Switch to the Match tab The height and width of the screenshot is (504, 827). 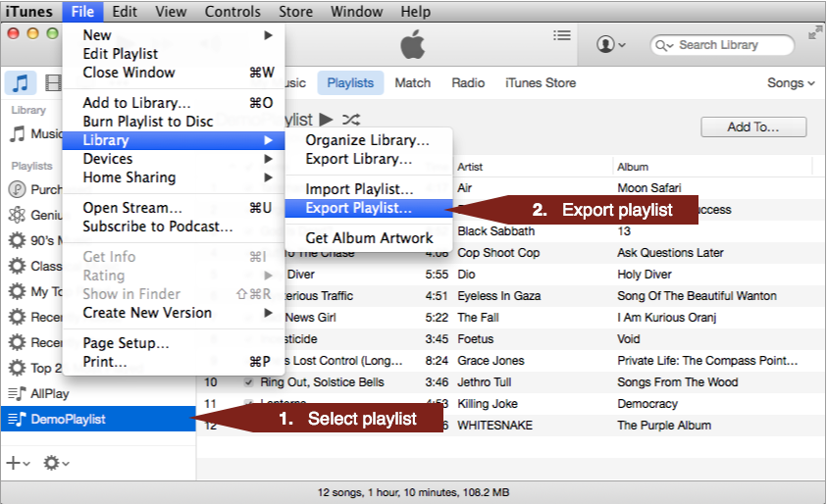[x=412, y=82]
